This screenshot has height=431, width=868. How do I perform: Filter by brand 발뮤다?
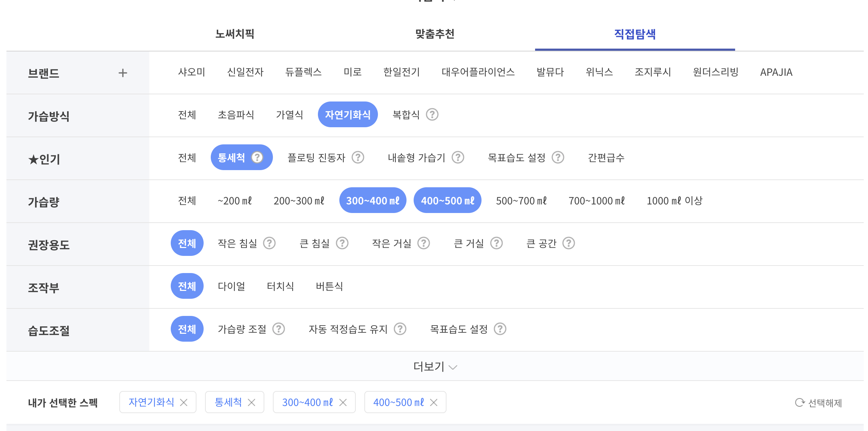coord(550,72)
